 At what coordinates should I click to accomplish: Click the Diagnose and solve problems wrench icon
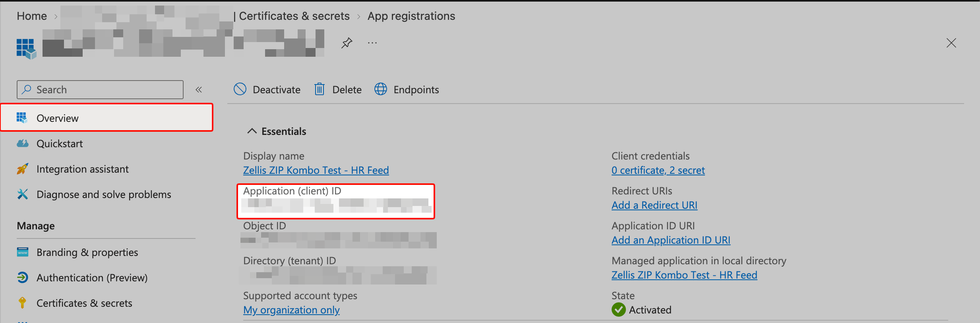tap(23, 194)
